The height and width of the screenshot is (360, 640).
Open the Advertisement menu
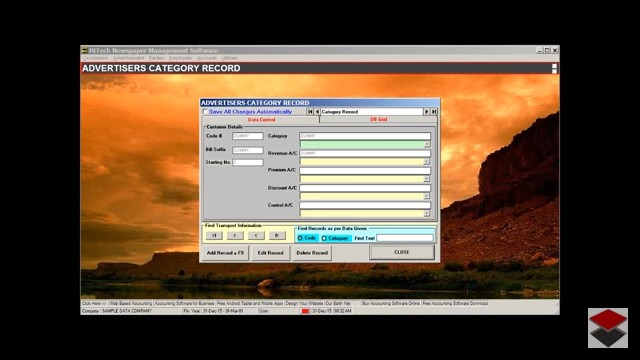coord(129,58)
